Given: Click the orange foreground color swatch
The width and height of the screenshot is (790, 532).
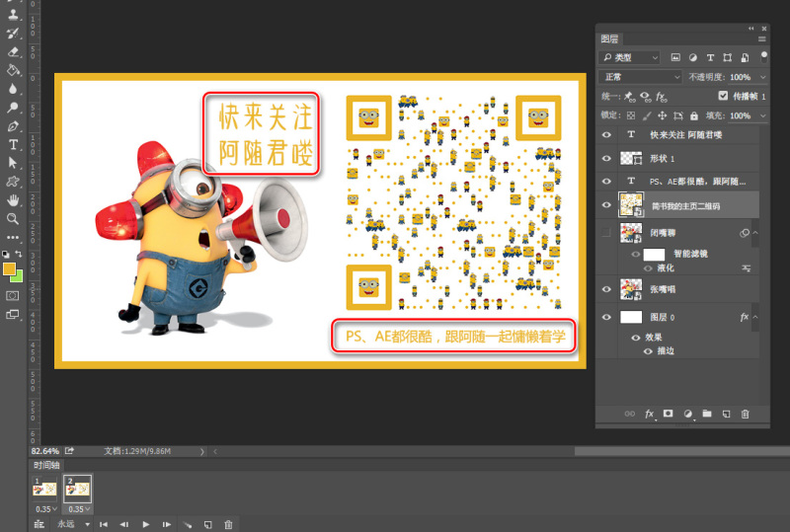Looking at the screenshot, I should click(10, 267).
